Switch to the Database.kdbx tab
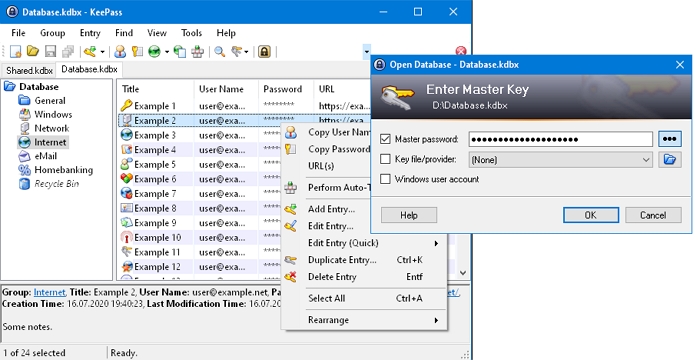Screen dimensions: 700x360 coord(89,69)
